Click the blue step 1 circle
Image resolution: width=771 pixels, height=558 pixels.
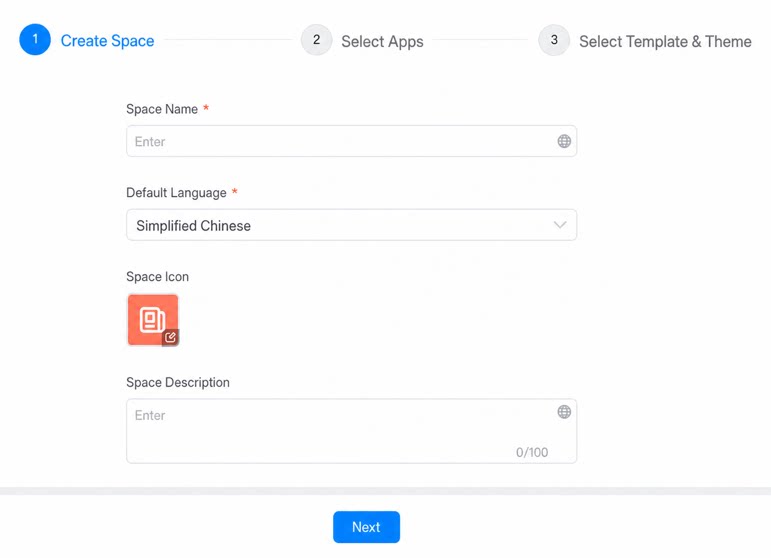click(35, 39)
